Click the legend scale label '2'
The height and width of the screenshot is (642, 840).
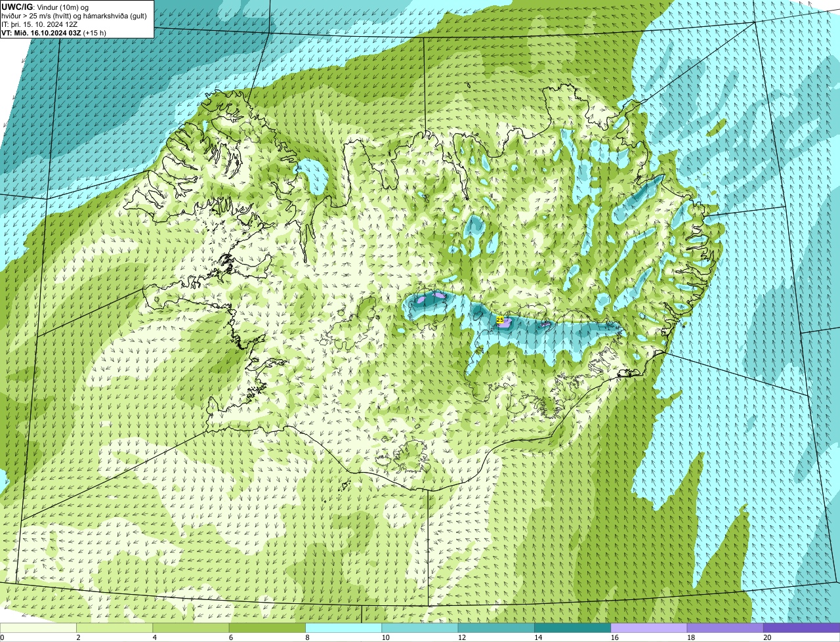78,637
